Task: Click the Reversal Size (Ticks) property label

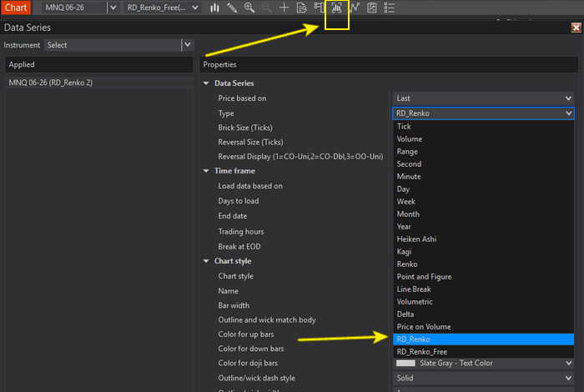Action: tap(250, 143)
